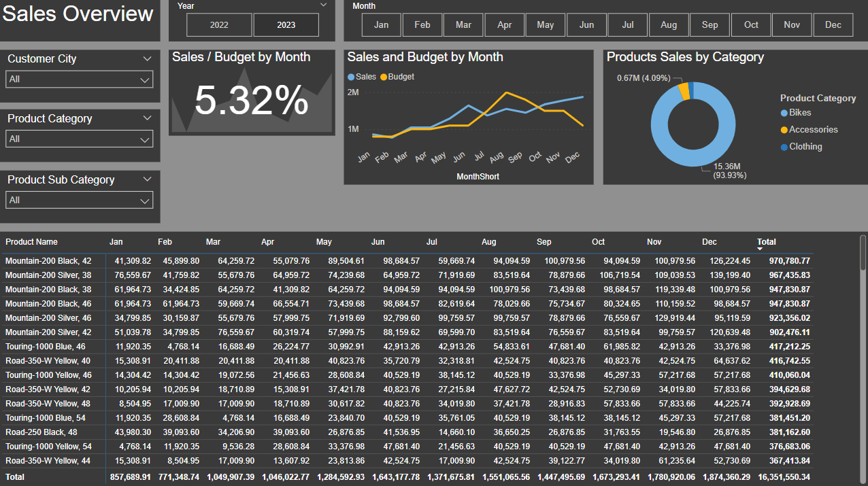
Task: Click the Budget legend marker in line chart
Action: point(384,77)
